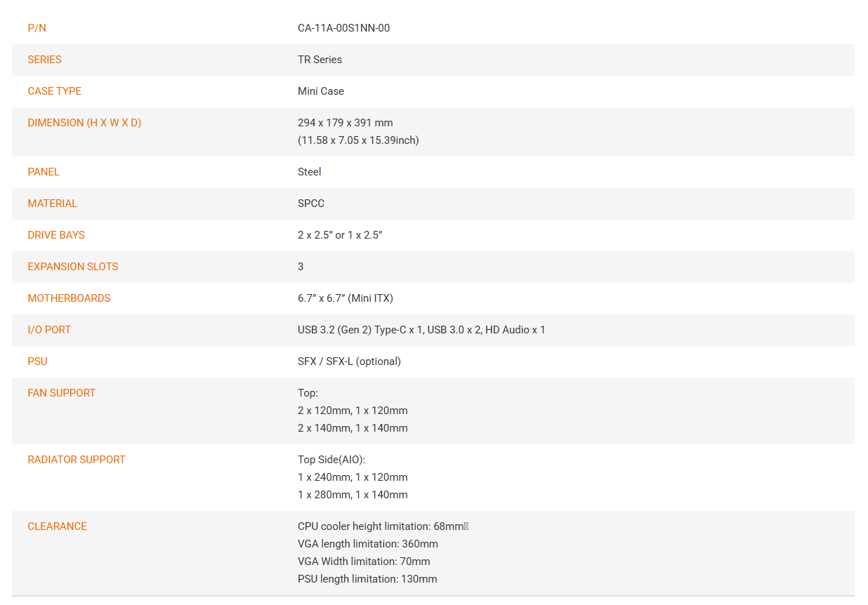Select the part number CA-11A-00S1NN-00

(x=343, y=28)
